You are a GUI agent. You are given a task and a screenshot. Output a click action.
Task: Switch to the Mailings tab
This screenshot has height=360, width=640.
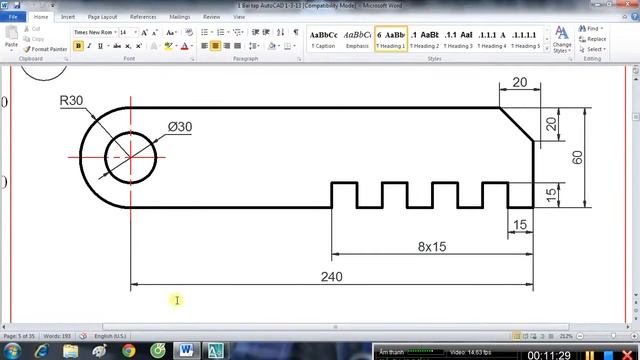[180, 17]
